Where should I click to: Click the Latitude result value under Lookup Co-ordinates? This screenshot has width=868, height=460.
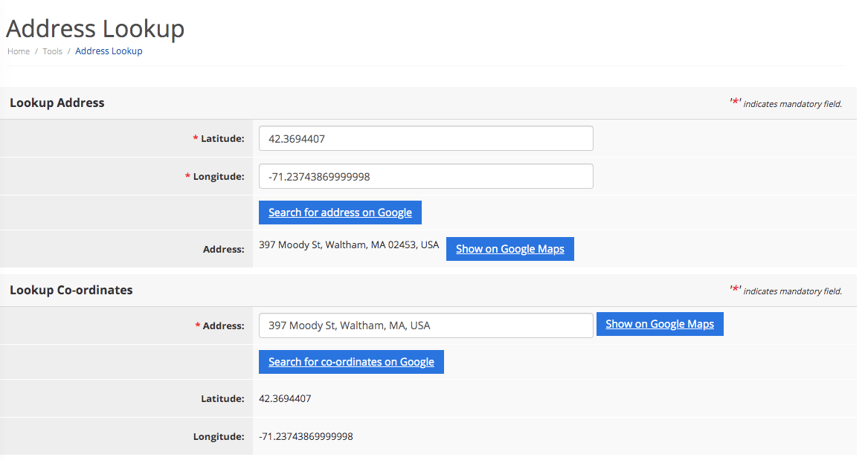coord(285,398)
